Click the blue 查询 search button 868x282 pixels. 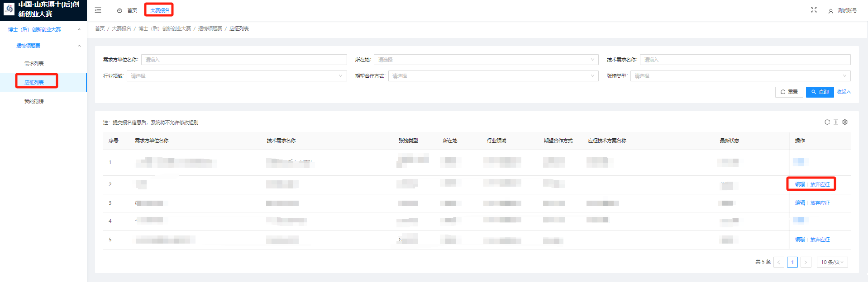(820, 92)
